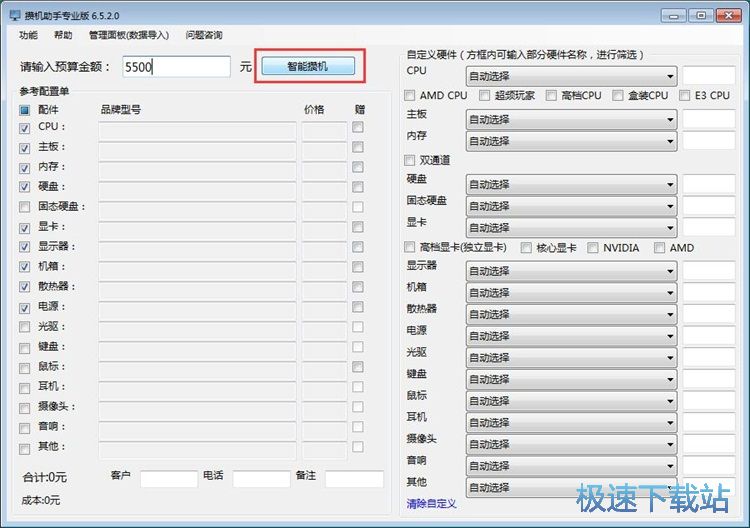The image size is (750, 528).
Task: Enable the 鼠标 component checkbox
Action: point(24,368)
